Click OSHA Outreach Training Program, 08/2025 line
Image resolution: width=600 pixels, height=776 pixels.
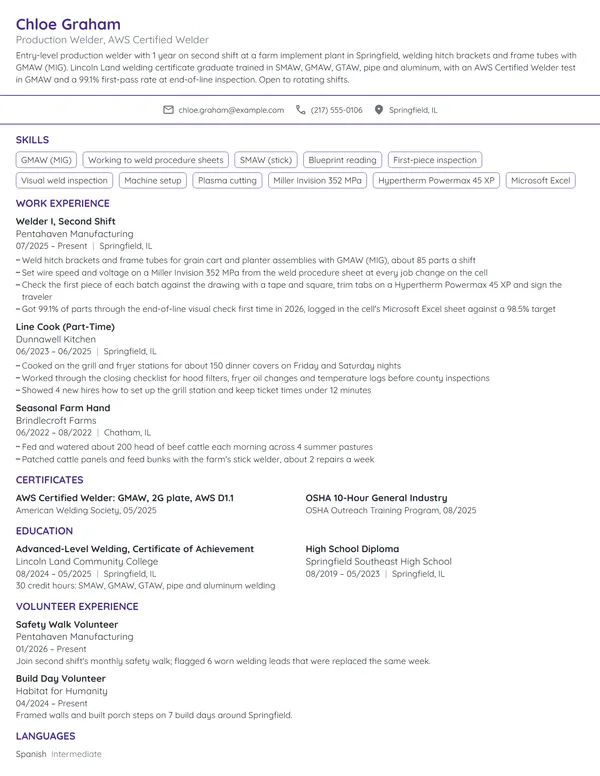pyautogui.click(x=391, y=510)
